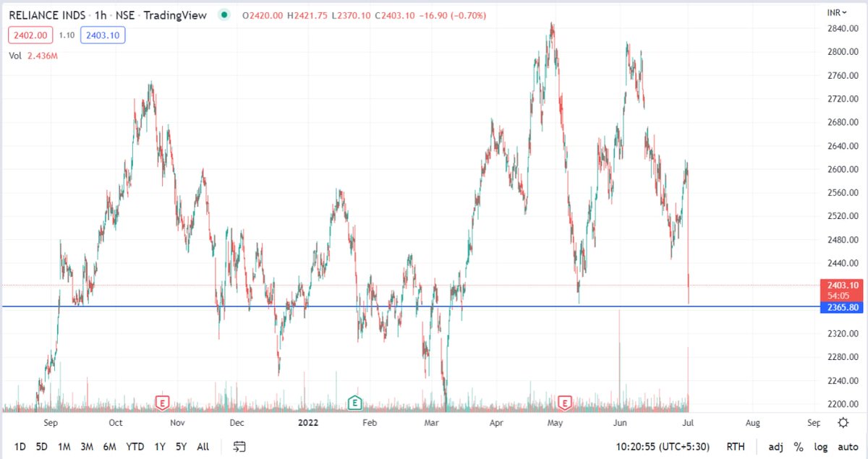868x459 pixels.
Task: Select the 5Y time range
Action: click(181, 447)
